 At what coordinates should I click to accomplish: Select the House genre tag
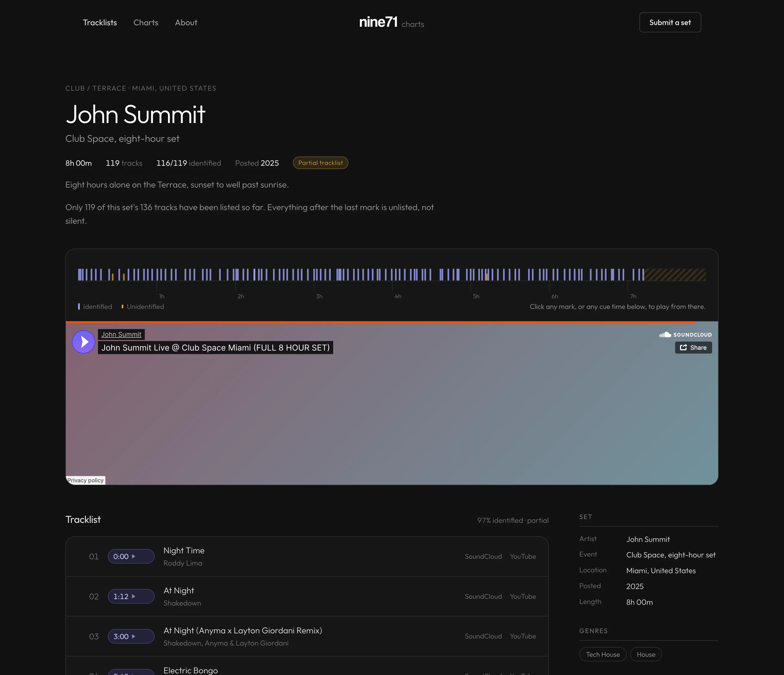(646, 655)
